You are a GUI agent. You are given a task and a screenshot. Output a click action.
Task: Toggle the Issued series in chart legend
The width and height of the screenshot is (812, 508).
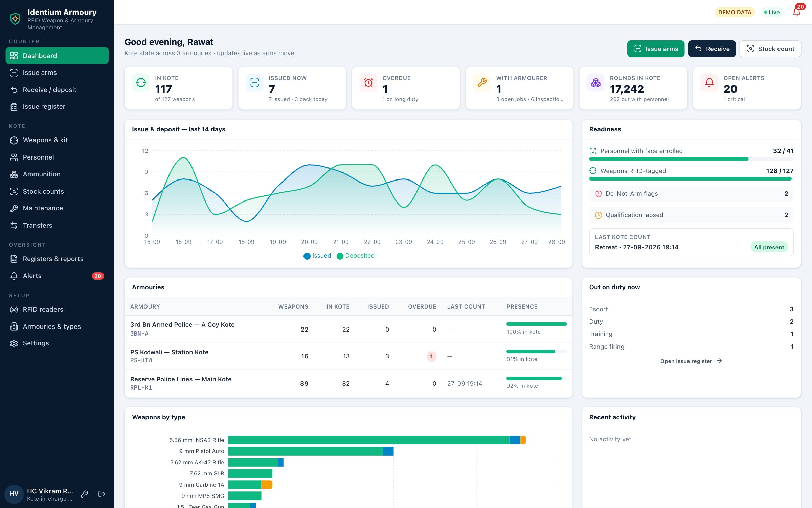(x=317, y=256)
